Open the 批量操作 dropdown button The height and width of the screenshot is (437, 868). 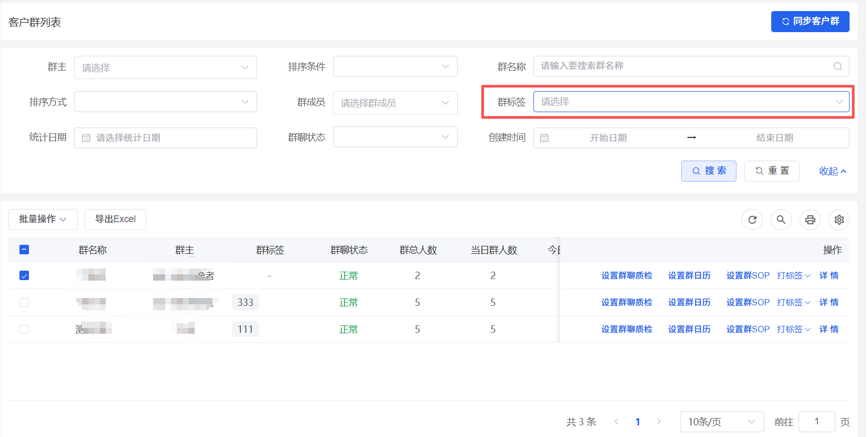click(43, 220)
